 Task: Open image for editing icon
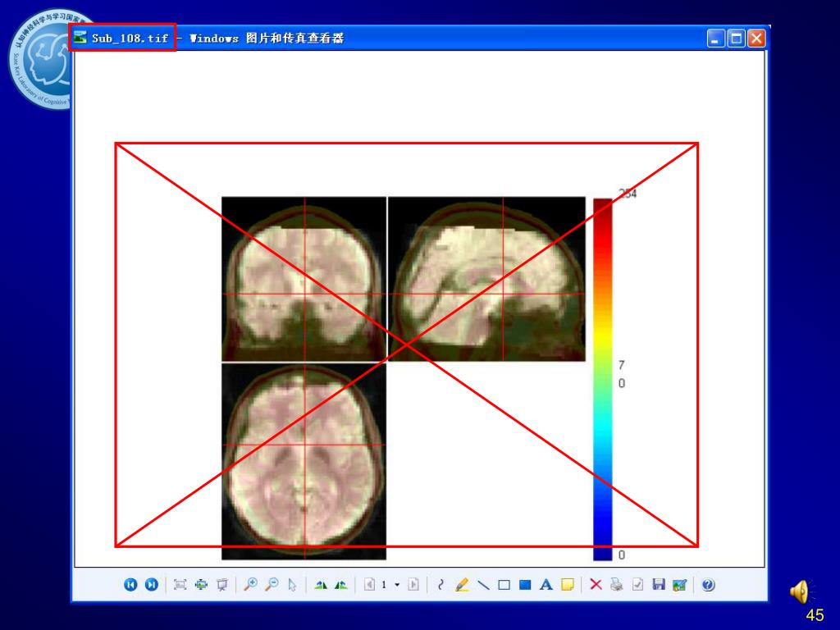[x=680, y=584]
